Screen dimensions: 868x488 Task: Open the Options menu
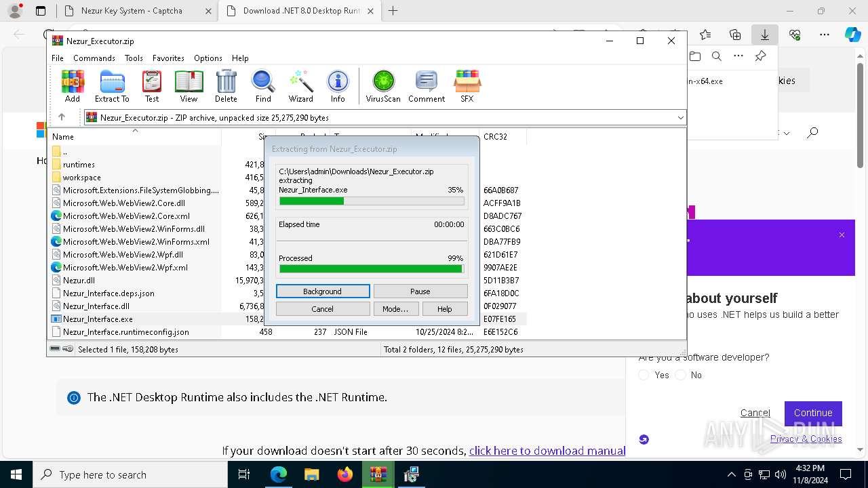point(208,58)
